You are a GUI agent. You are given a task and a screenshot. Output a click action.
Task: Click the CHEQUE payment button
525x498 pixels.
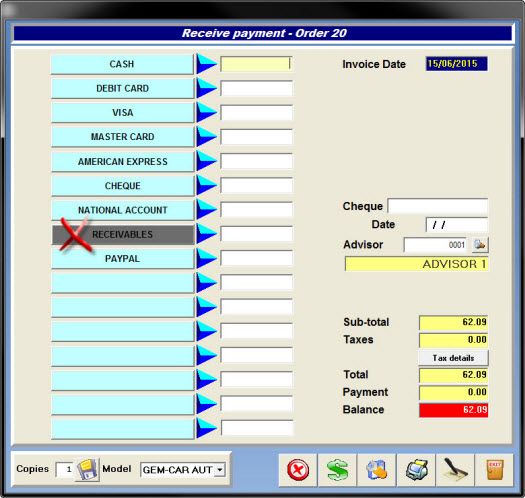pyautogui.click(x=122, y=186)
